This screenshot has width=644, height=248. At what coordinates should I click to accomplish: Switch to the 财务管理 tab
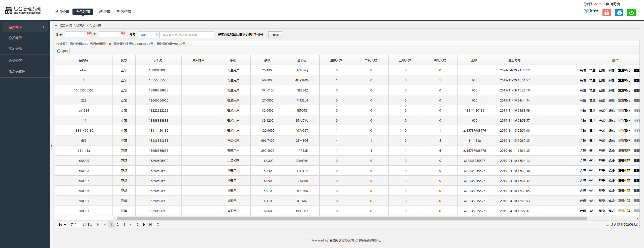pos(124,12)
